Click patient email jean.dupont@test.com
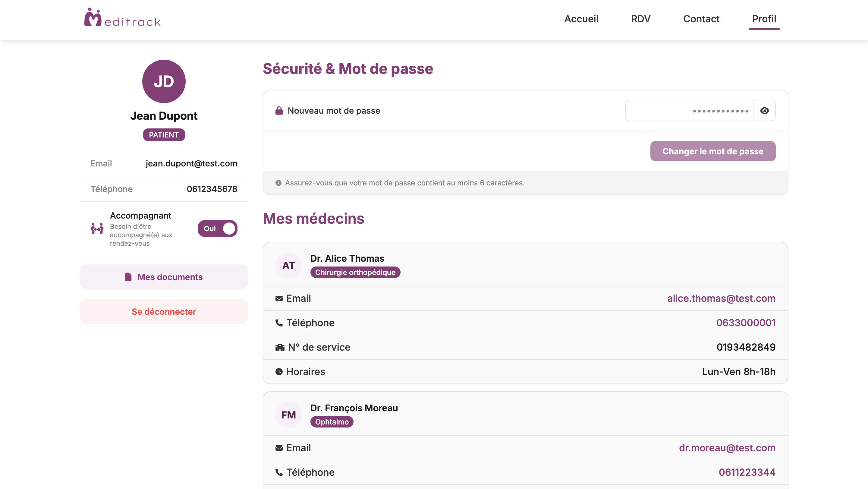 point(191,163)
